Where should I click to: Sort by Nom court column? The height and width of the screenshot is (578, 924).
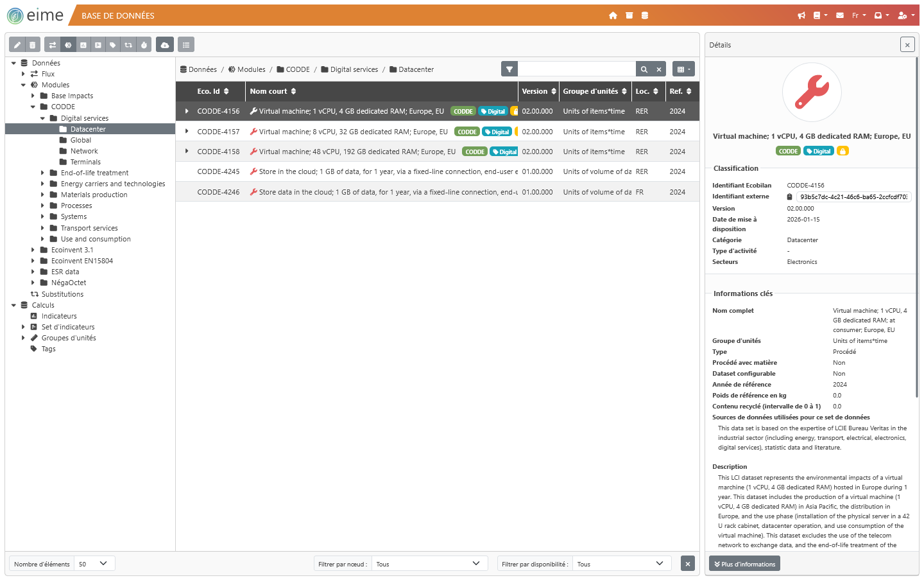273,91
